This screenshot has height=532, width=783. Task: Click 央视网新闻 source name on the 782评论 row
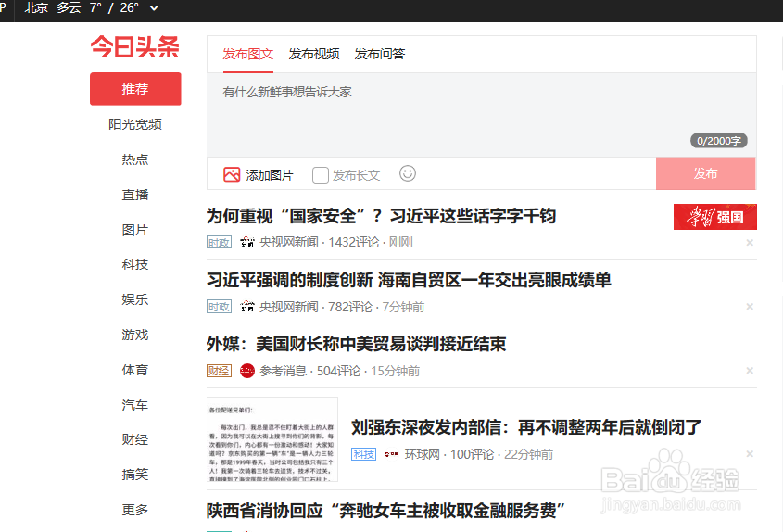[x=288, y=306]
